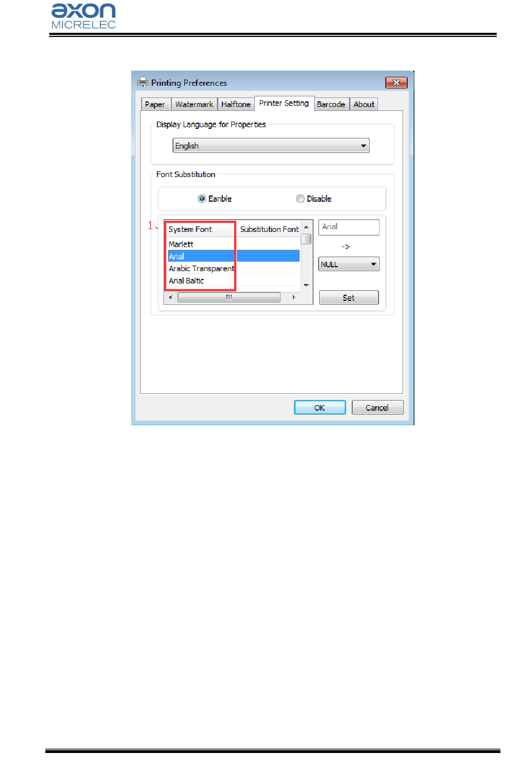Click the Axon Micrelec logo
Viewport: 532px width, 767px height.
click(x=83, y=16)
